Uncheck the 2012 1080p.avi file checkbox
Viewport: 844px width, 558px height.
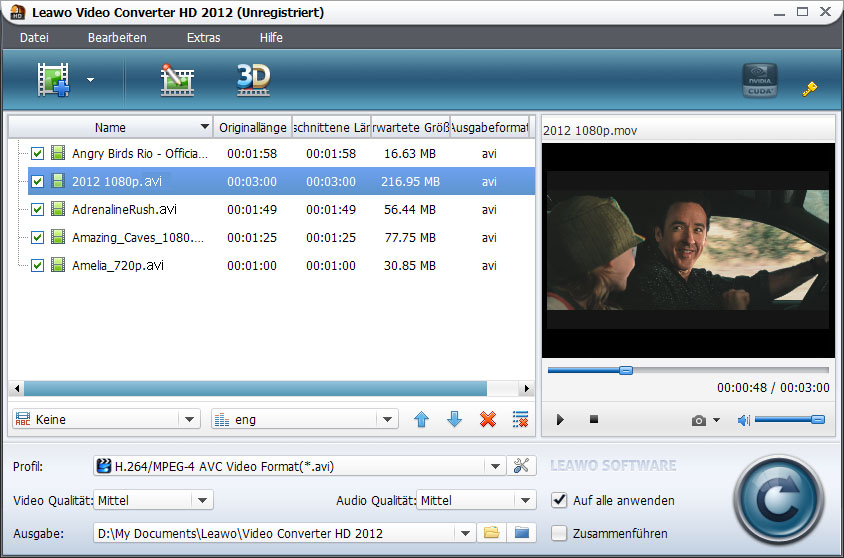pyautogui.click(x=37, y=181)
